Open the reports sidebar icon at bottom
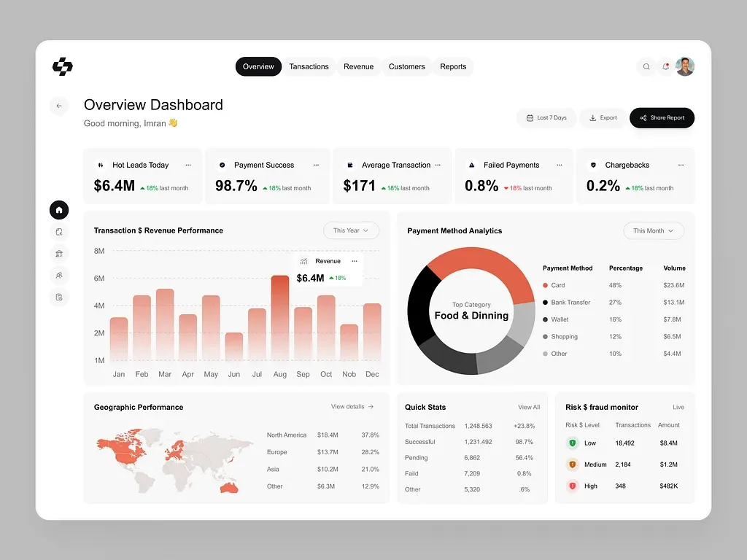The height and width of the screenshot is (560, 747). point(59,297)
